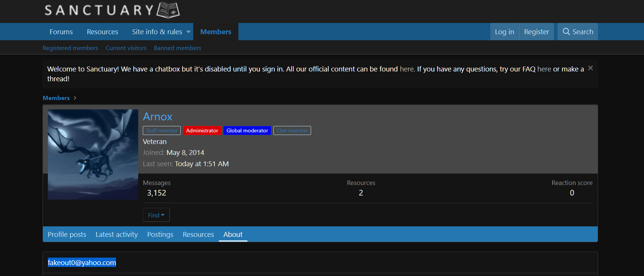Go to the Forums section
644x276 pixels.
pos(61,32)
